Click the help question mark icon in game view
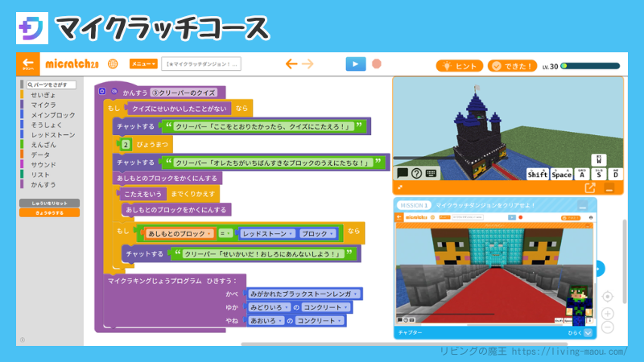Viewport: 644px width, 362px height. coord(416,173)
